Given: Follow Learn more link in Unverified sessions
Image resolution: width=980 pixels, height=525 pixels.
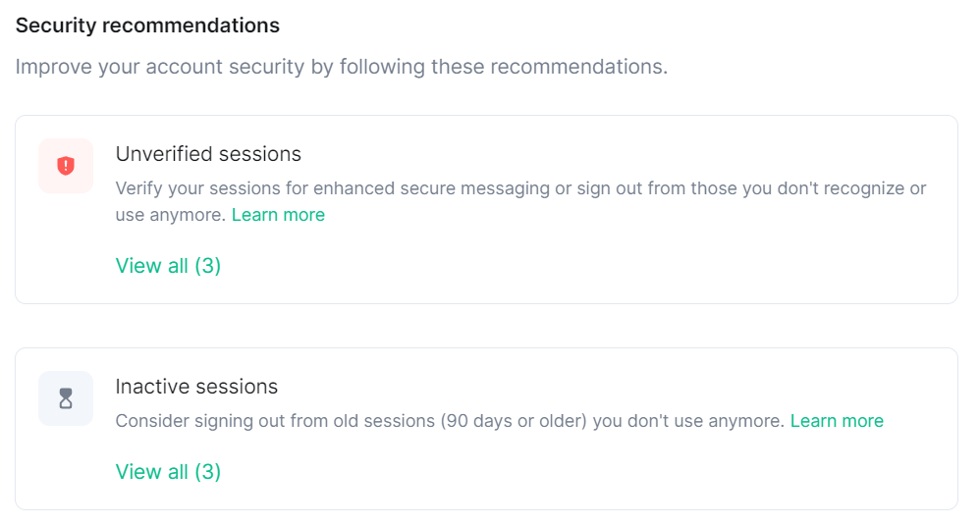Looking at the screenshot, I should 278,215.
